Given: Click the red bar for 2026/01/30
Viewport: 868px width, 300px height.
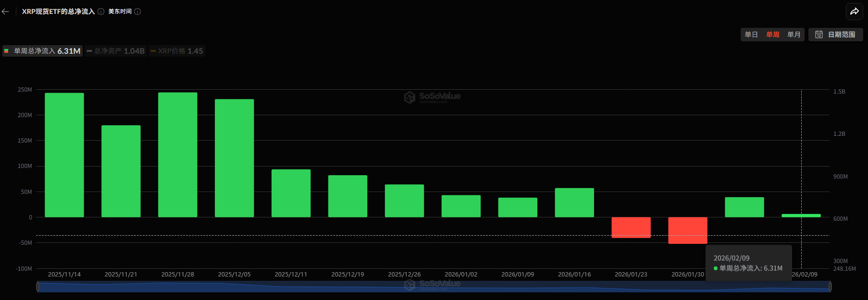Looking at the screenshot, I should point(687,230).
